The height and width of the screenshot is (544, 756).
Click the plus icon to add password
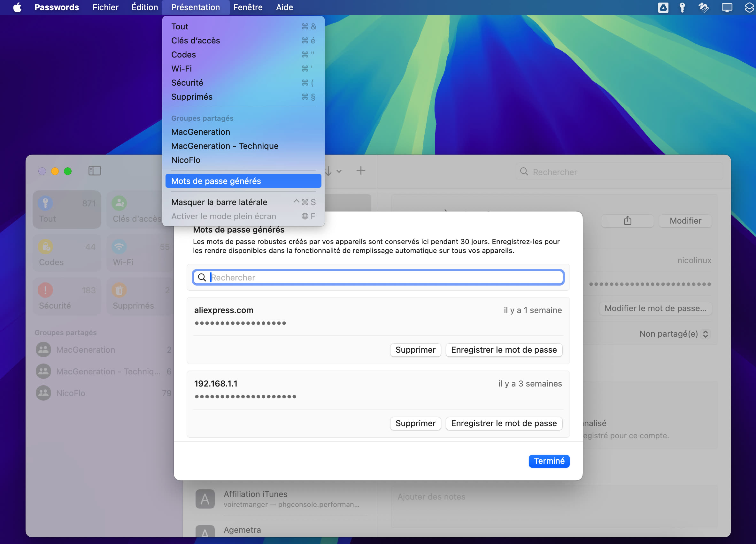click(x=361, y=171)
